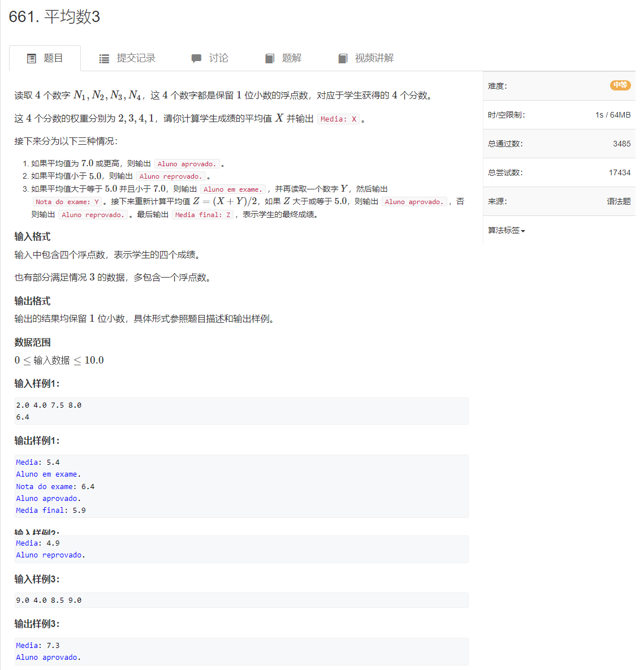Click the document icon on the 题目 tab
Screen dimensions: 644x670
click(x=31, y=58)
